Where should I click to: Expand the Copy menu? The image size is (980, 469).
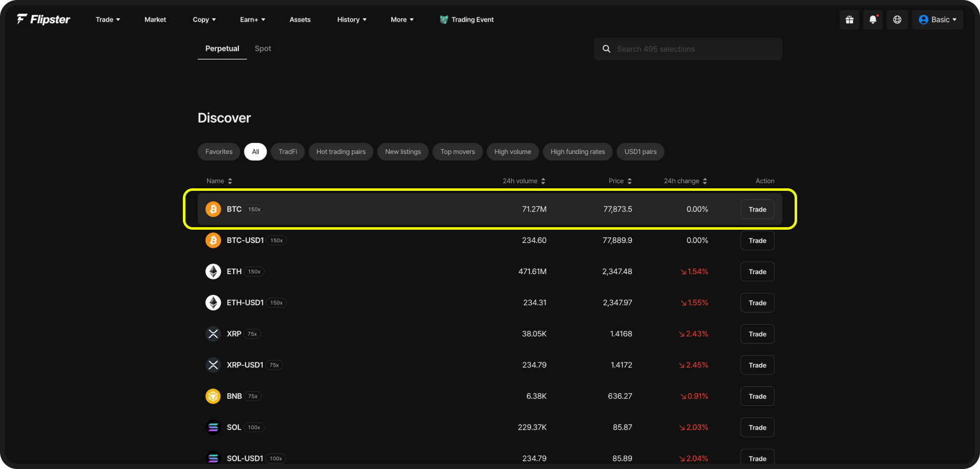(204, 20)
